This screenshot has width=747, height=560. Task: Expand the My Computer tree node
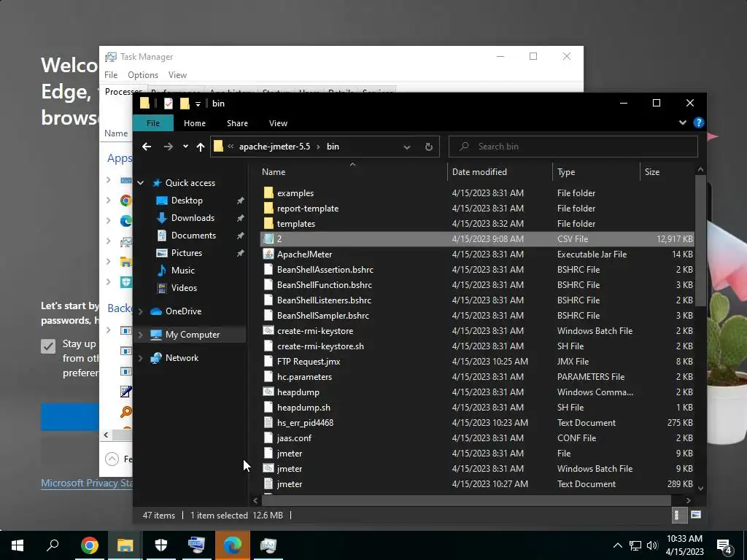pyautogui.click(x=141, y=335)
